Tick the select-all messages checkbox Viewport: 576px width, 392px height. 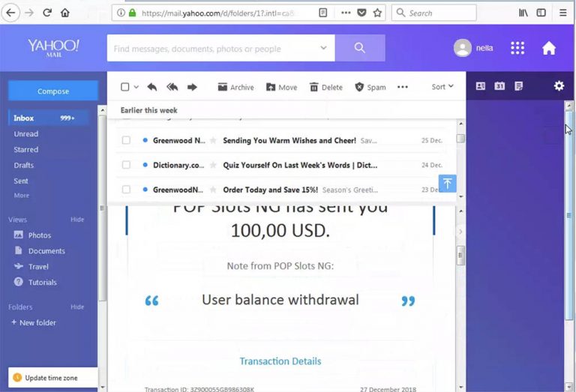click(x=125, y=87)
